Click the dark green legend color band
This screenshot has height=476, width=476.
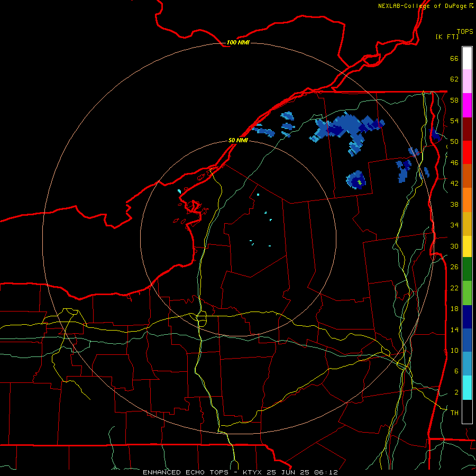point(467,269)
